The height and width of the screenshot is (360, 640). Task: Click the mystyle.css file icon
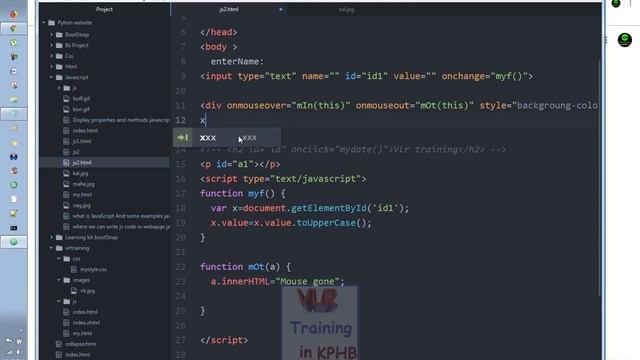click(74, 269)
